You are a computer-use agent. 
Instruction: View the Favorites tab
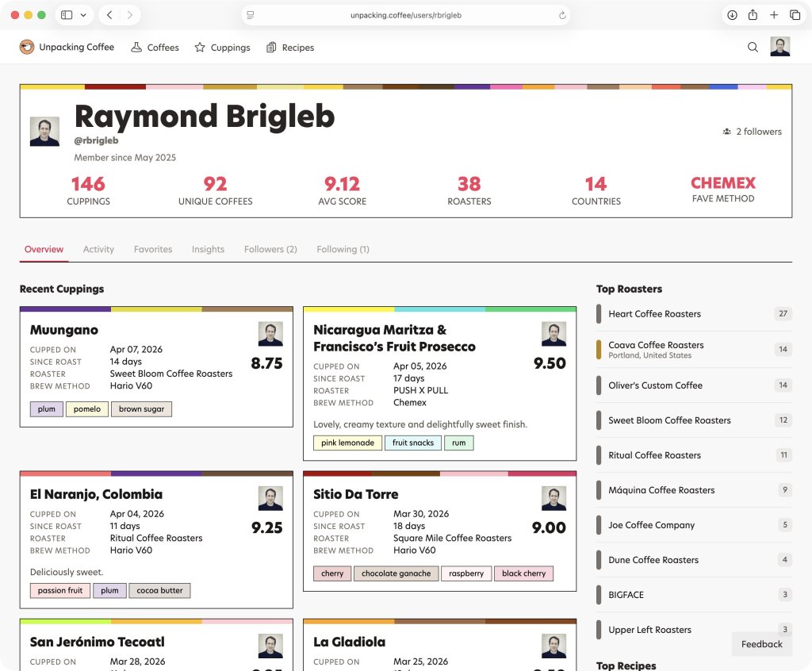pyautogui.click(x=153, y=249)
